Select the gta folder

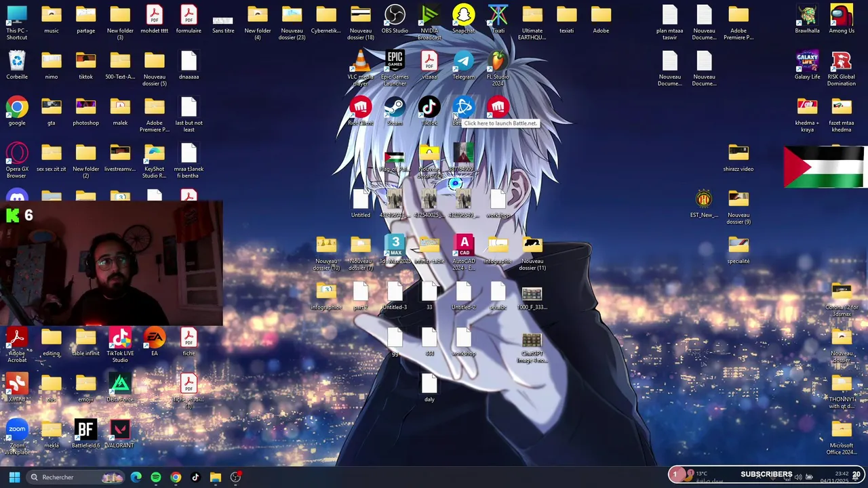[52, 111]
